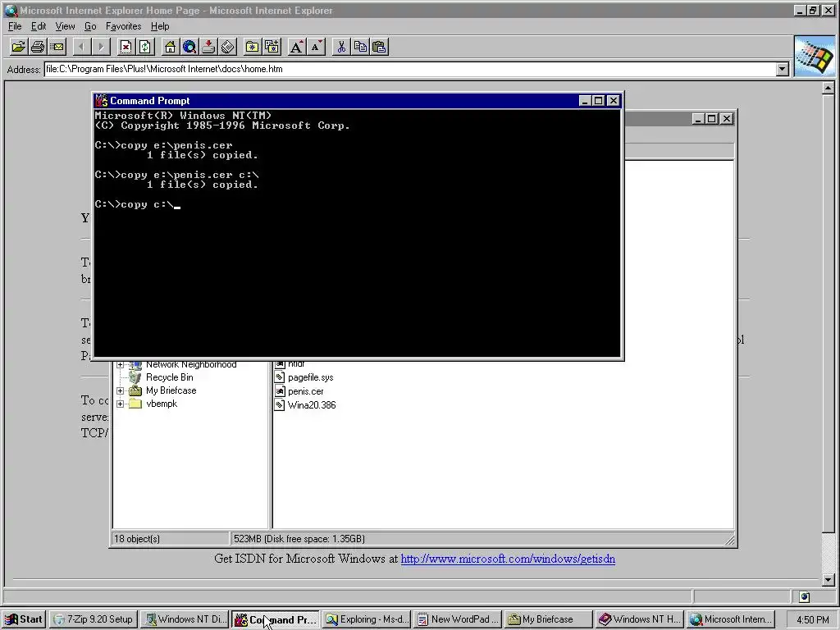The height and width of the screenshot is (630, 840).
Task: Click the Forward arrow toolbar button
Action: coord(101,47)
